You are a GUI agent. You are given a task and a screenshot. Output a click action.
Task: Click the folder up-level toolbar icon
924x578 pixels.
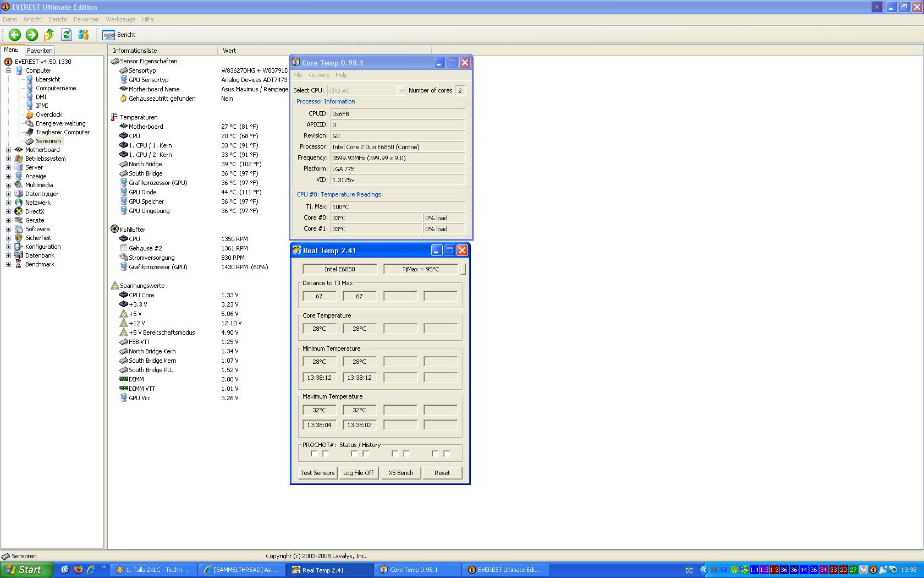tap(49, 35)
